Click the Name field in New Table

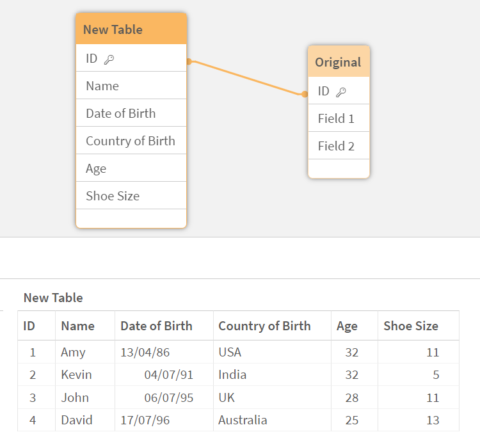(102, 86)
